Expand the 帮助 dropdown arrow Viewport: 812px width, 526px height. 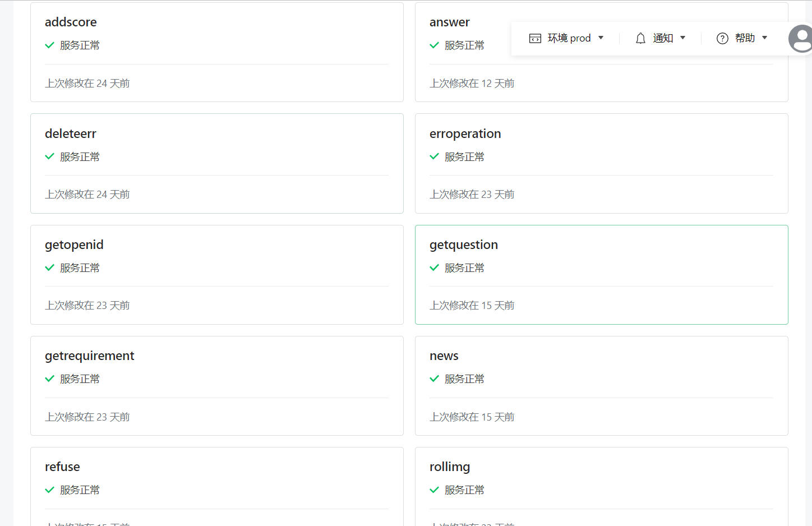pos(765,38)
